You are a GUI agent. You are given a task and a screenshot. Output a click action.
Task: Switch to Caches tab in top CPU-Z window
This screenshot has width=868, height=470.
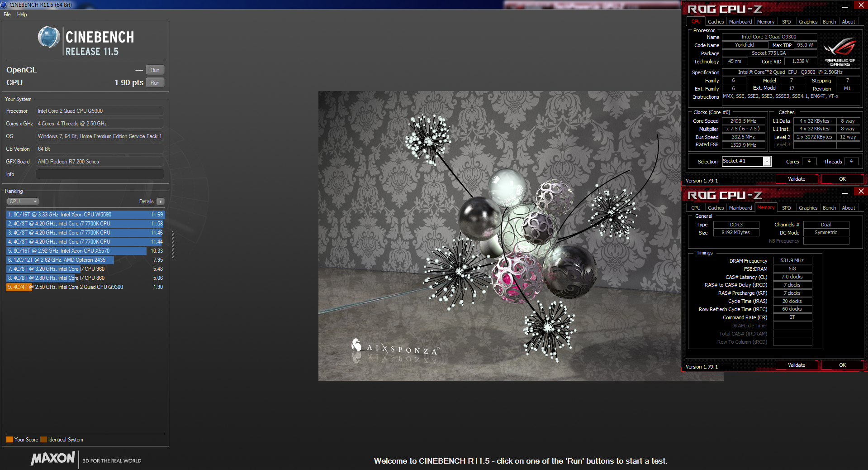[716, 22]
